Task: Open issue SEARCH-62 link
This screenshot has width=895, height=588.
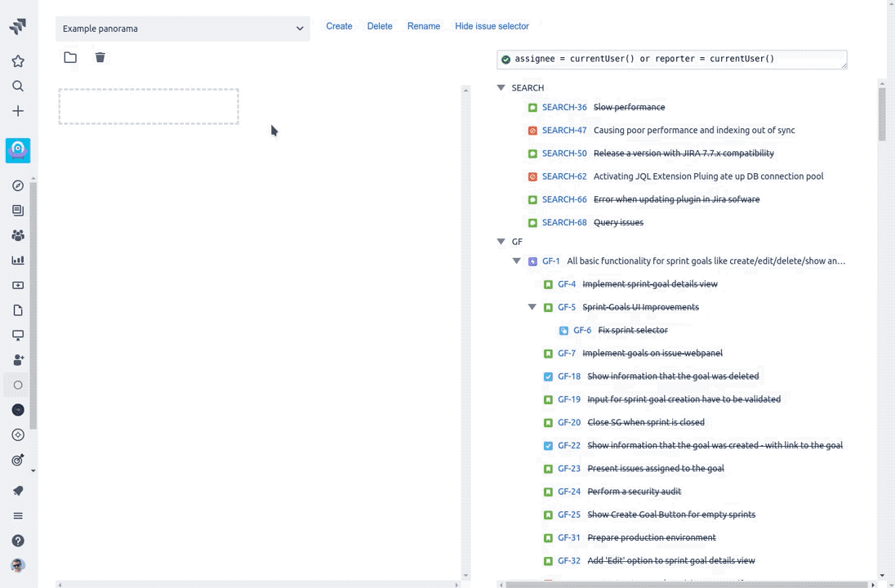Action: 564,176
